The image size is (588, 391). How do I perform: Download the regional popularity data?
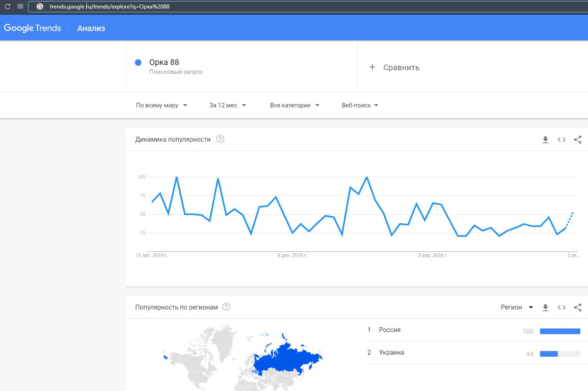pyautogui.click(x=545, y=307)
